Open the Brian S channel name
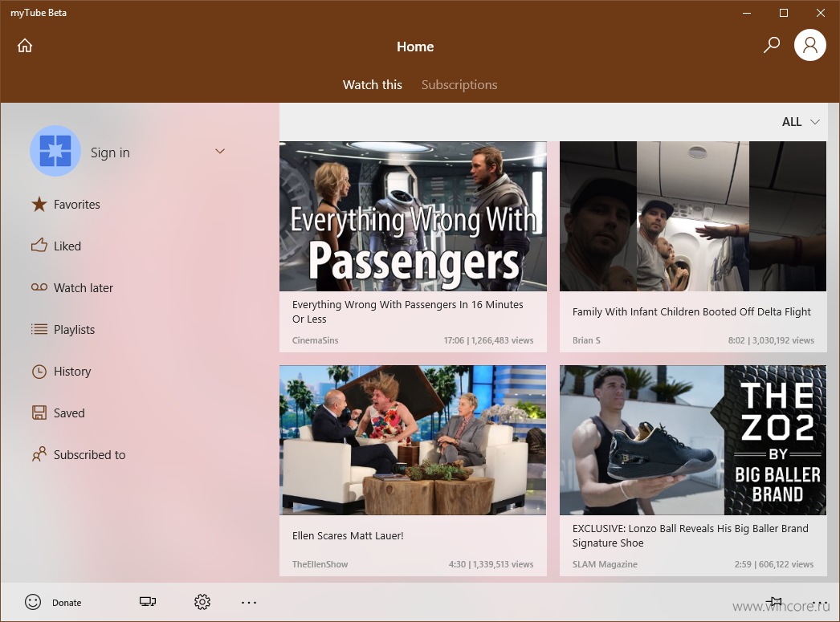840x622 pixels. [586, 340]
